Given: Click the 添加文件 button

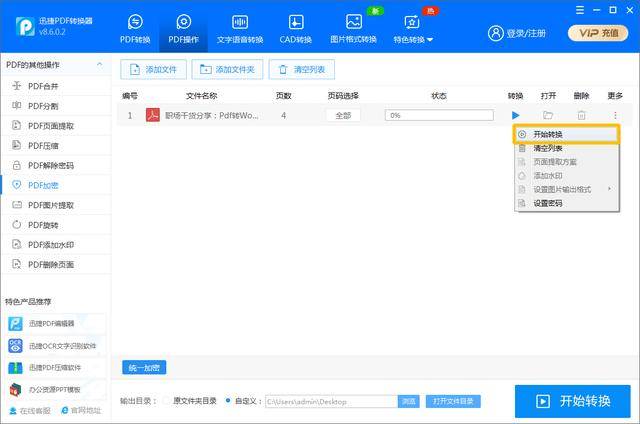Looking at the screenshot, I should [153, 69].
